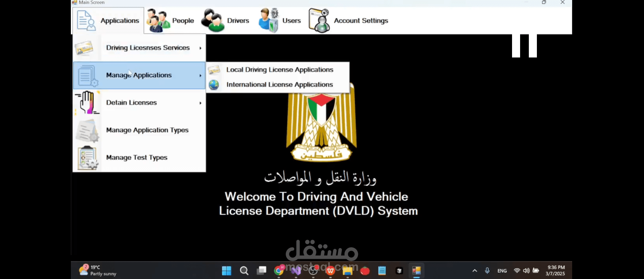Click the International License globe icon
644x279 pixels.
tap(214, 85)
